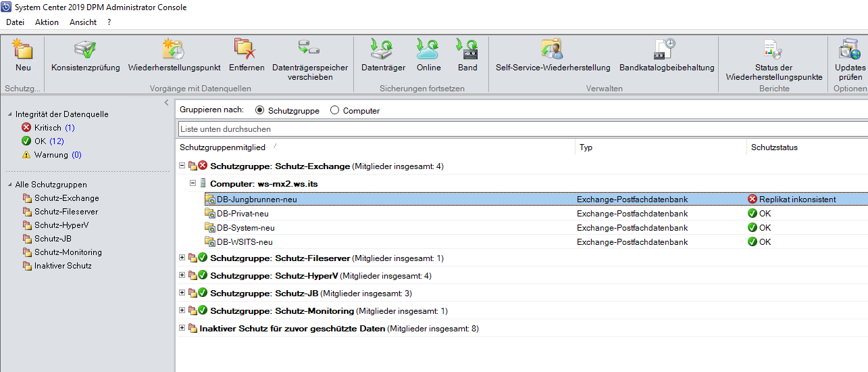The image size is (868, 372).
Task: Click the DB-Privat-neu database icon
Action: [210, 214]
